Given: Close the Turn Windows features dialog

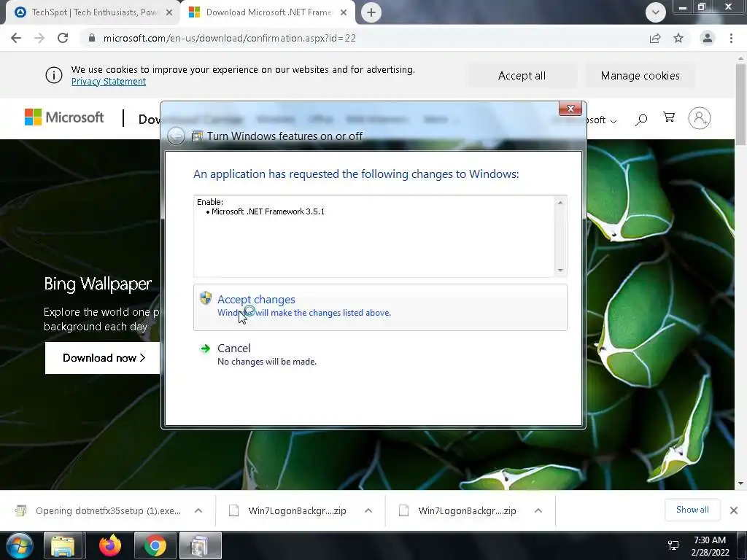Looking at the screenshot, I should click(x=570, y=109).
